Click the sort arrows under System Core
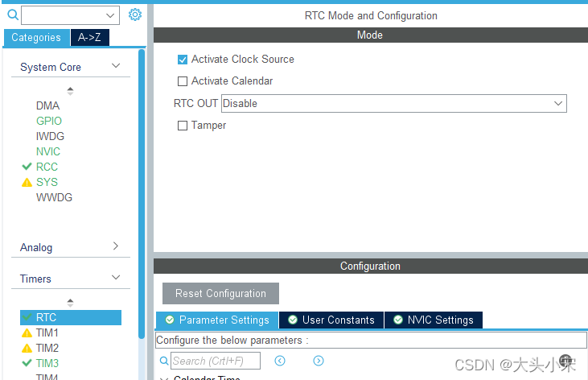The image size is (588, 380). (x=70, y=91)
